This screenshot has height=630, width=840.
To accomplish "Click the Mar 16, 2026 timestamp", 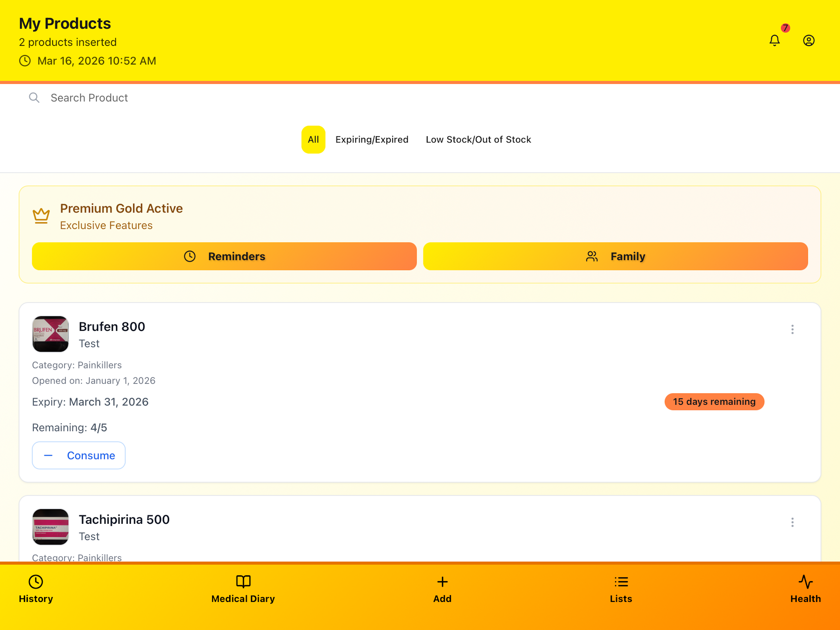I will tap(97, 61).
